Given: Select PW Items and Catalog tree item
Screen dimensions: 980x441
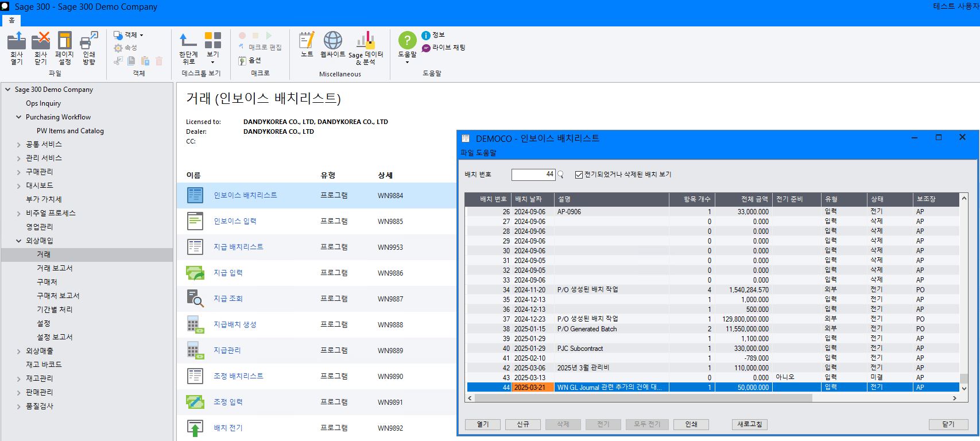Looking at the screenshot, I should point(70,131).
